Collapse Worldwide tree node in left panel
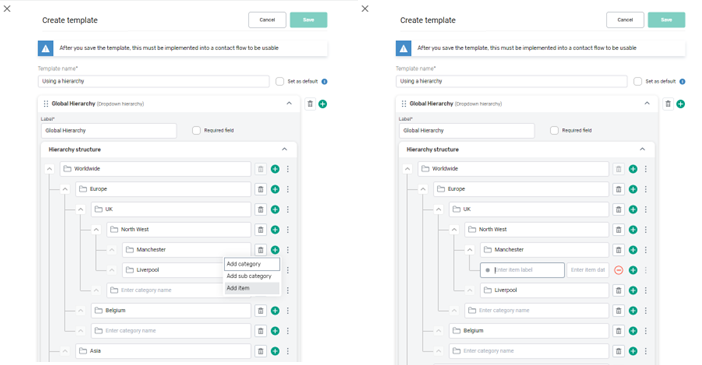 (x=50, y=169)
